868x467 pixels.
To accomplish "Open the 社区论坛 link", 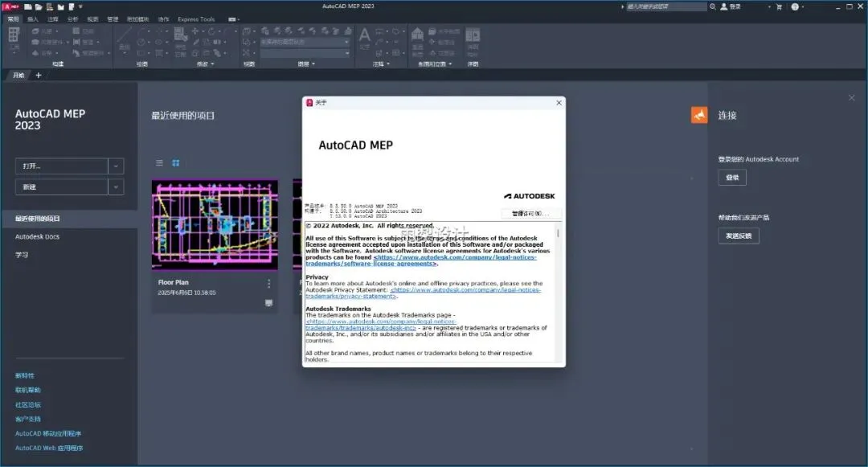I will (x=28, y=404).
